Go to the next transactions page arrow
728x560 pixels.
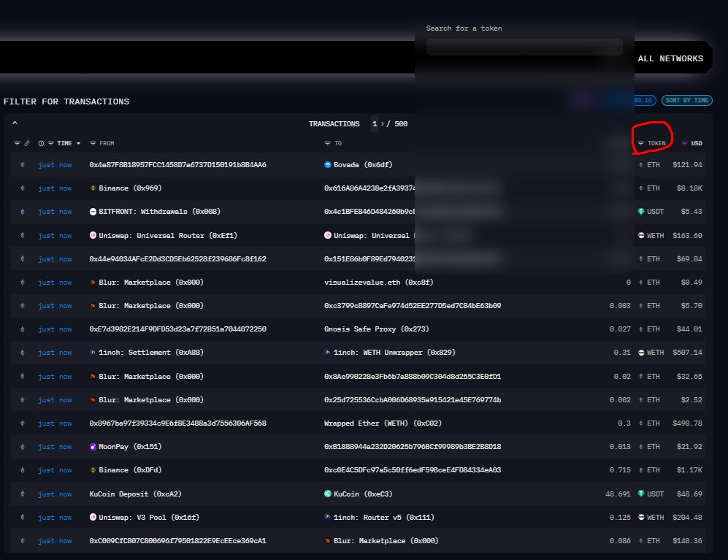(382, 123)
